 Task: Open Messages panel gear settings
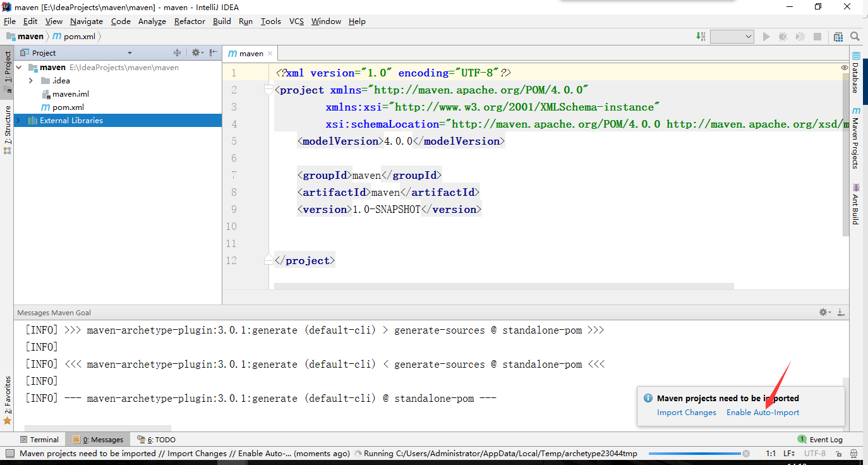point(824,312)
